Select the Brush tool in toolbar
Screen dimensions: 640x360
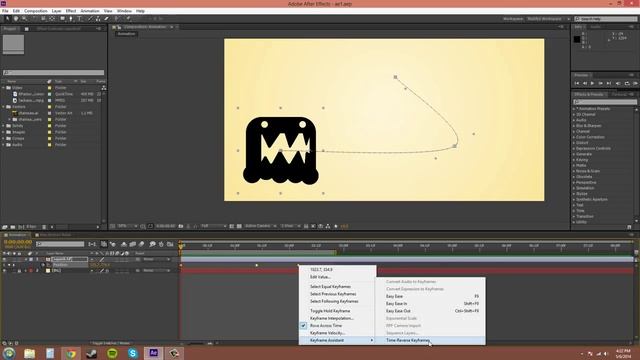click(90, 18)
